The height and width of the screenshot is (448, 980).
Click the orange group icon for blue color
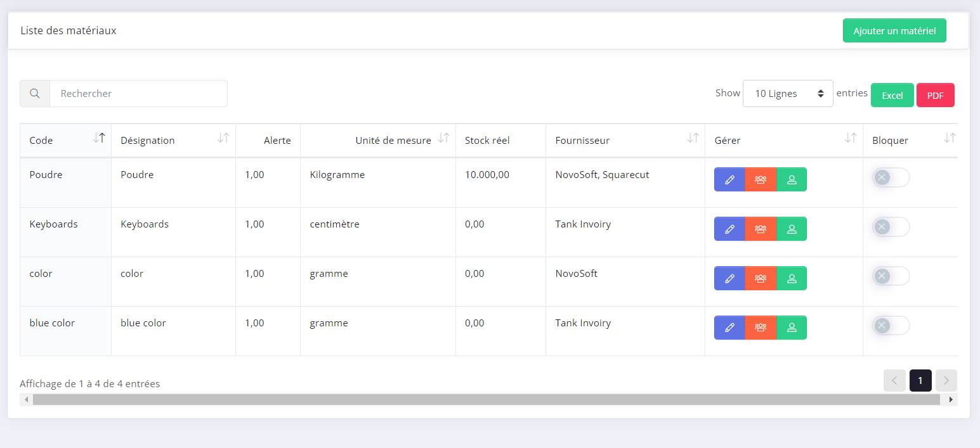click(x=761, y=328)
